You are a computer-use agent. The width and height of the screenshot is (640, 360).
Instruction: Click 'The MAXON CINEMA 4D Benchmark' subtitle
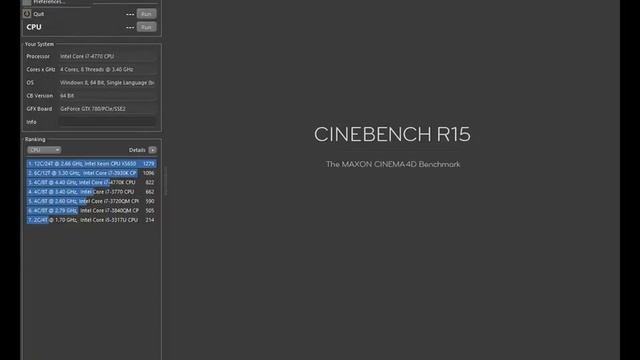393,164
